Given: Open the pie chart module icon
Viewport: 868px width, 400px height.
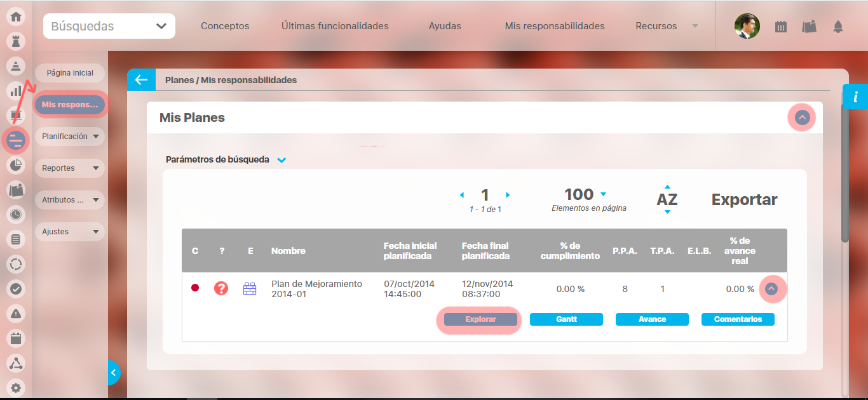Looking at the screenshot, I should coord(16,165).
